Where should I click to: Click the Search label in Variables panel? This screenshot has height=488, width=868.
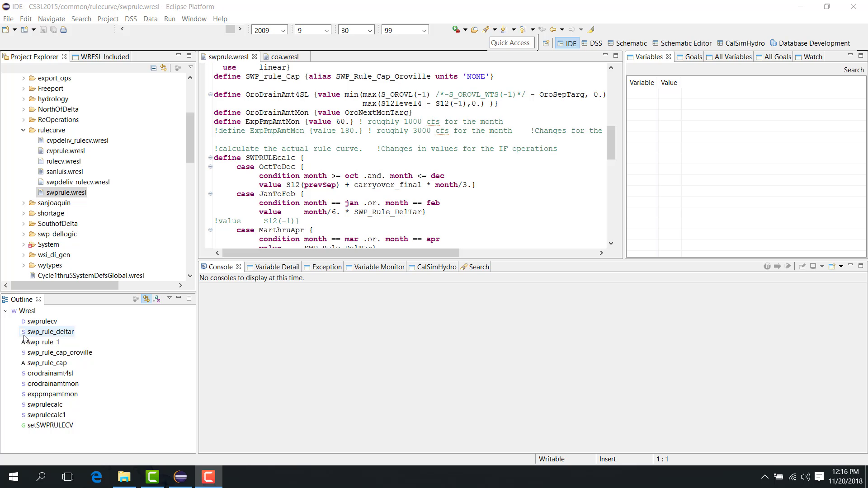[x=854, y=70]
